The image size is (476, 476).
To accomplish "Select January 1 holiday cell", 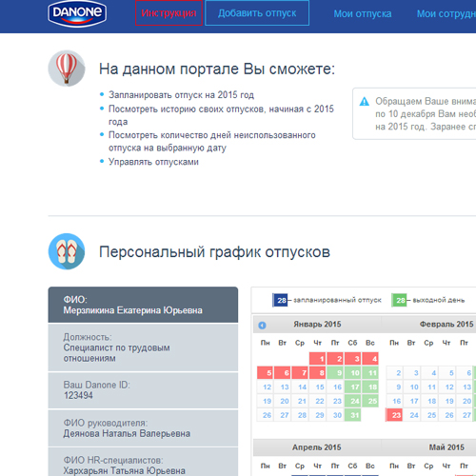I will click(318, 359).
